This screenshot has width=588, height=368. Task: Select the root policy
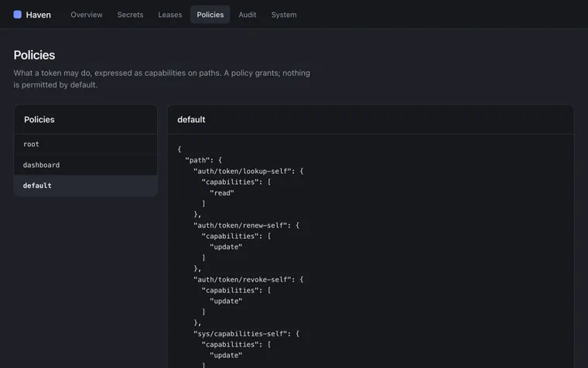pyautogui.click(x=86, y=145)
